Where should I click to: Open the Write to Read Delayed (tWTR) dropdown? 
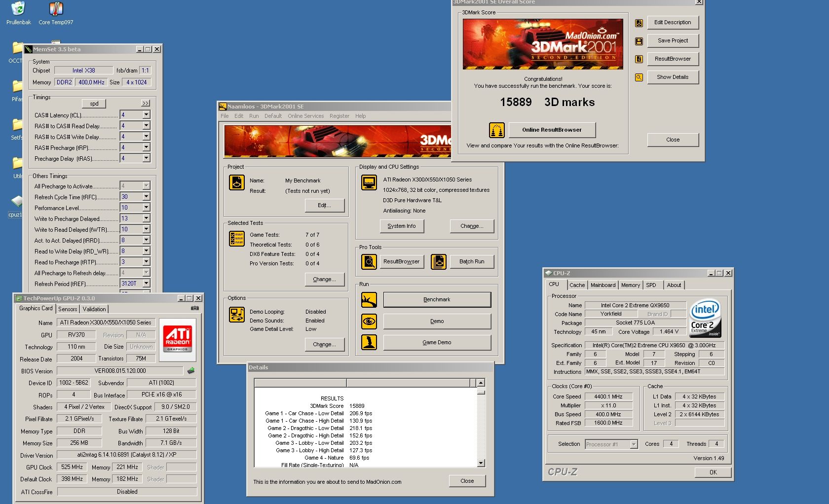click(146, 229)
